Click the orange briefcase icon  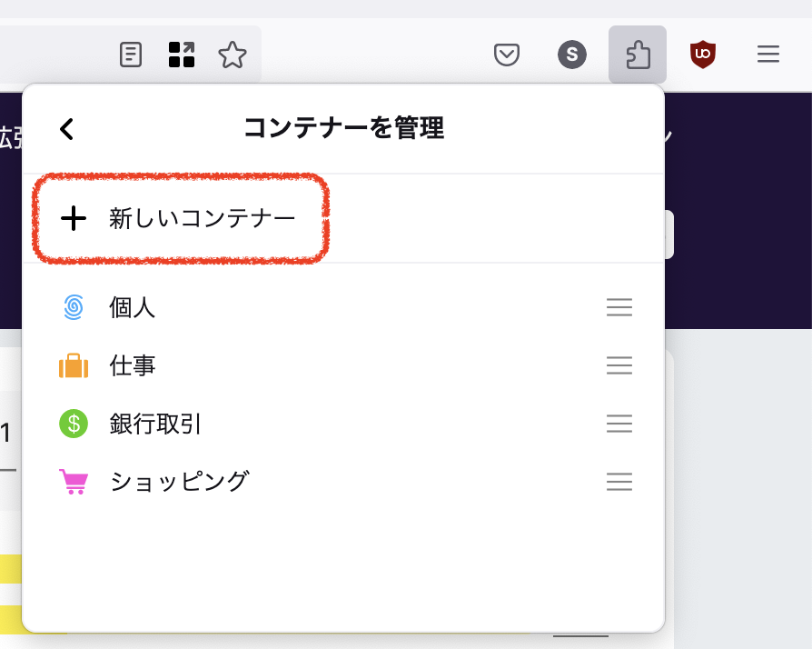pyautogui.click(x=74, y=365)
